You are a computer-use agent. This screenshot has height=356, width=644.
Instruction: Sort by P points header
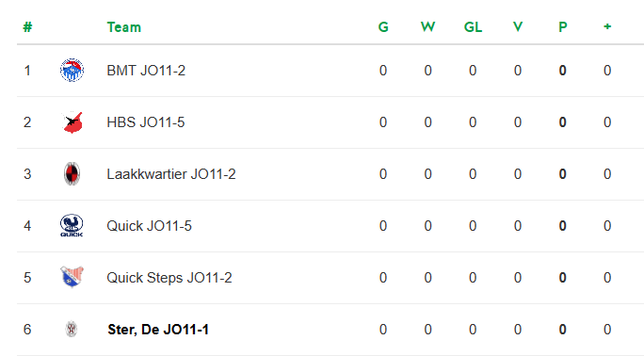563,27
